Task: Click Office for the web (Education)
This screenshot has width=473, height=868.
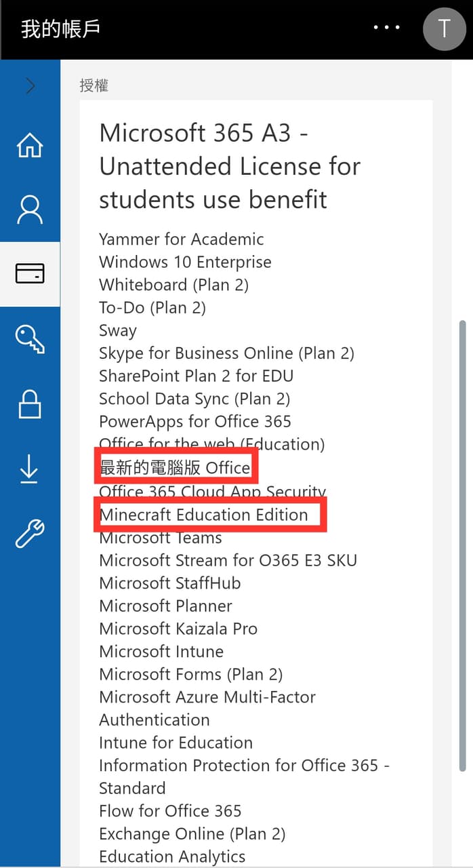Action: (212, 445)
